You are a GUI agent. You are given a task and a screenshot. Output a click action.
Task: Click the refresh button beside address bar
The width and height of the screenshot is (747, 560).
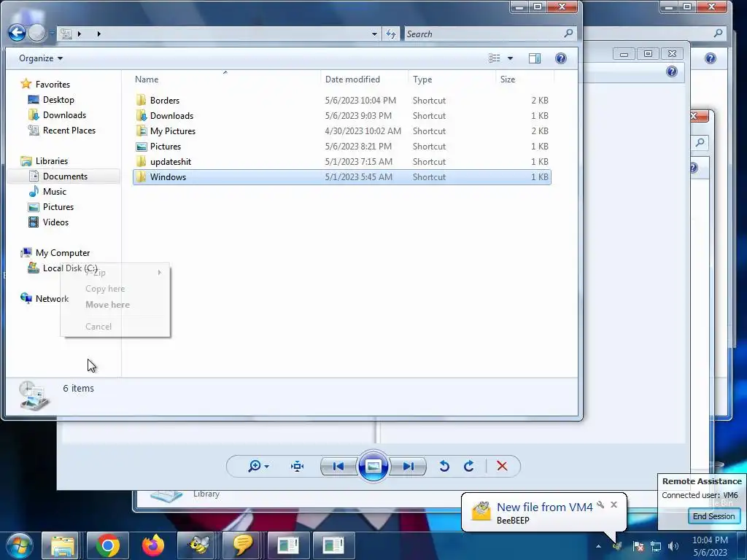tap(391, 34)
